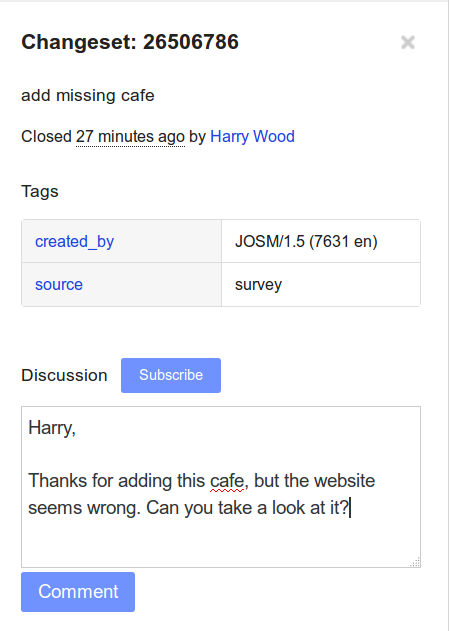Click the 'Discussion' section heading

point(64,375)
